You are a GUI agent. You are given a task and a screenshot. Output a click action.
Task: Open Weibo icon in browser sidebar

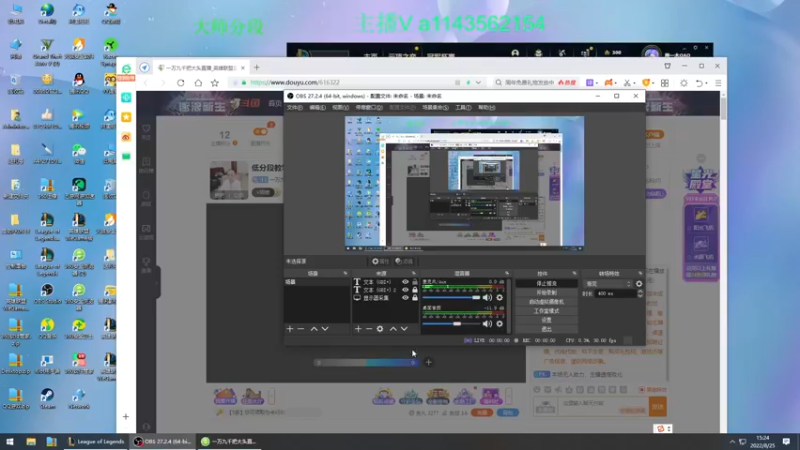tap(127, 137)
